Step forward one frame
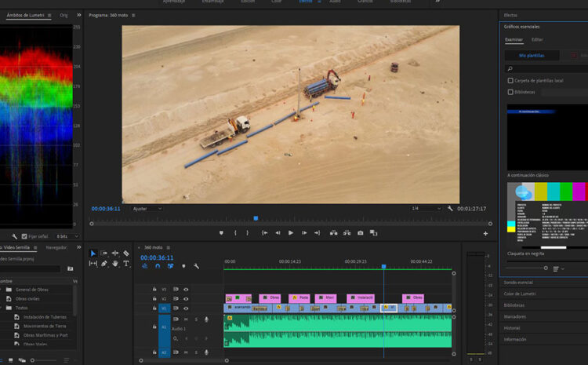588x365 pixels. pyautogui.click(x=304, y=233)
